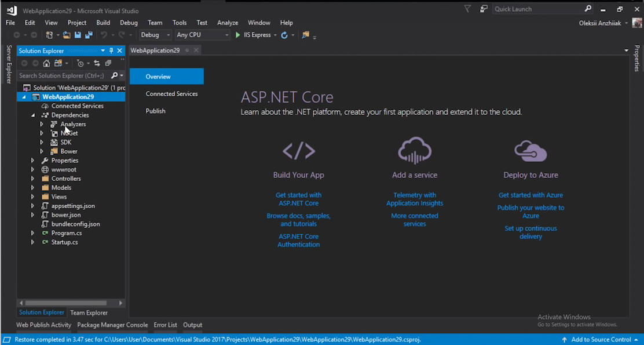
Task: Click the browser Refresh toolbar icon
Action: 284,35
